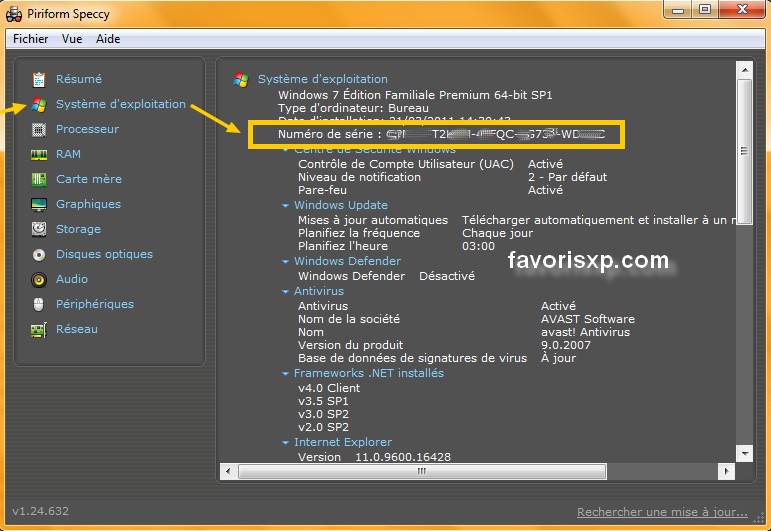Click the RAM memory stick icon
The image size is (771, 531).
click(x=39, y=154)
